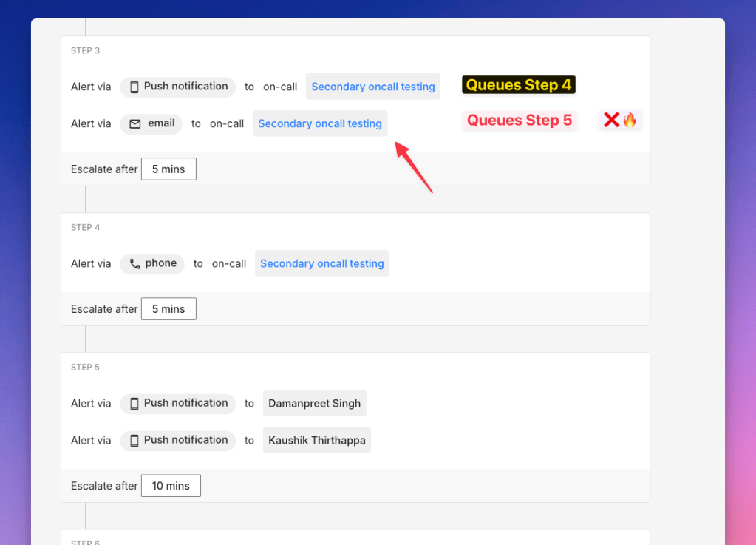Screen dimensions: 756x545
Task: Click the smartphone icon in Damanpreet Singh's alert row
Action: point(134,403)
